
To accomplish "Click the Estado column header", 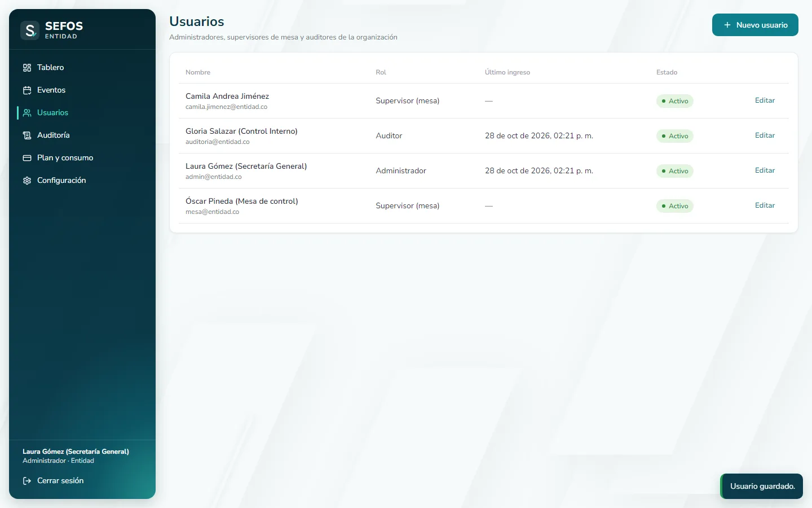I will [x=667, y=72].
